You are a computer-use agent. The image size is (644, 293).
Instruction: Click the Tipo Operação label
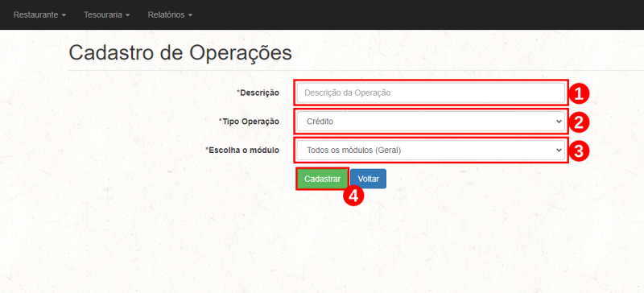[249, 122]
